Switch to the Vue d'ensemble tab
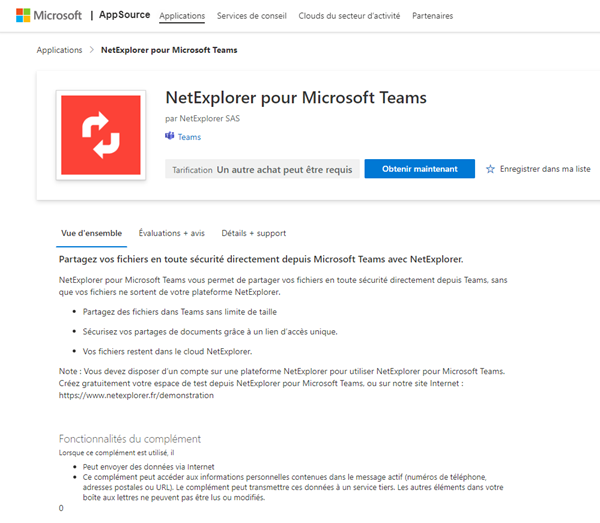Viewport: 600px width, 523px height. (91, 233)
